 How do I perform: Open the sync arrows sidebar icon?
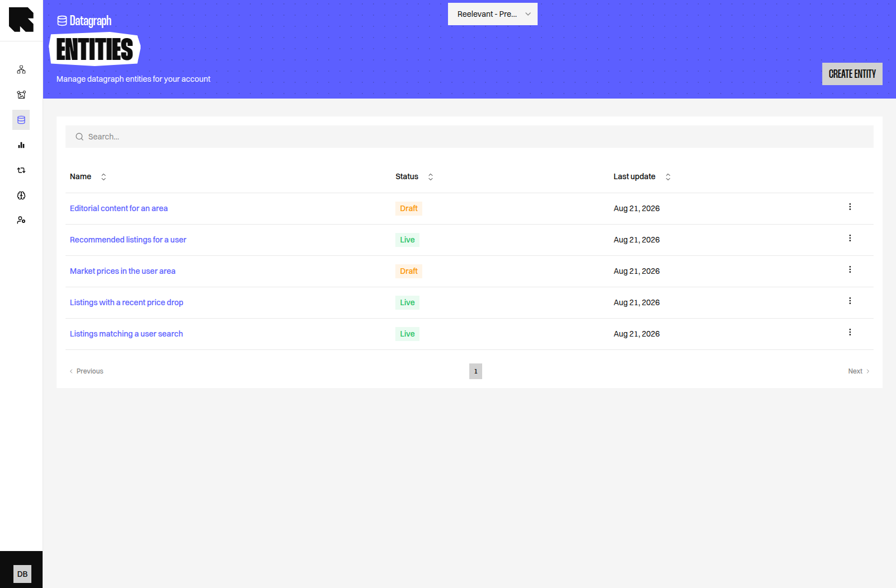coord(21,170)
